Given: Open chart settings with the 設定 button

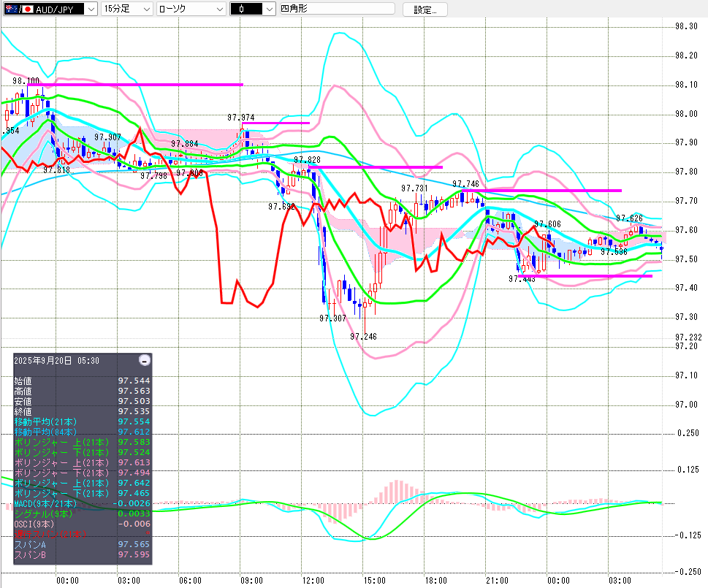Looking at the screenshot, I should pos(425,9).
